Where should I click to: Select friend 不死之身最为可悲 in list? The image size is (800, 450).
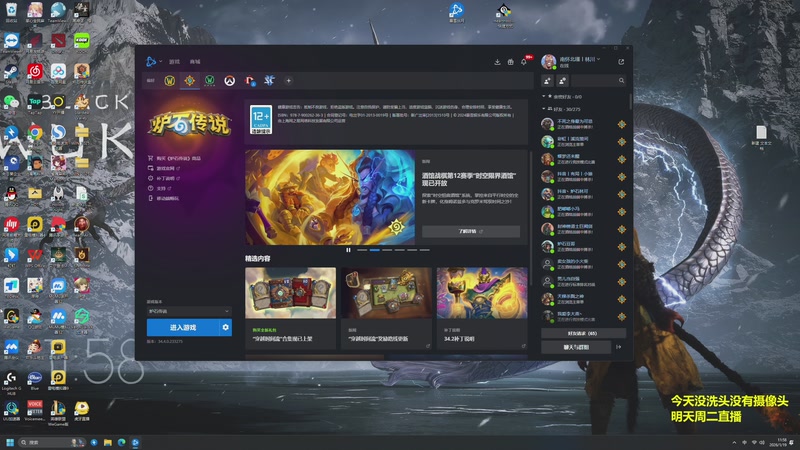tap(584, 124)
